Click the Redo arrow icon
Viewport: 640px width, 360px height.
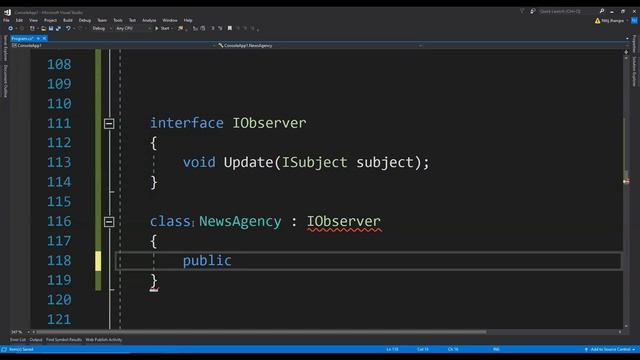(80, 29)
